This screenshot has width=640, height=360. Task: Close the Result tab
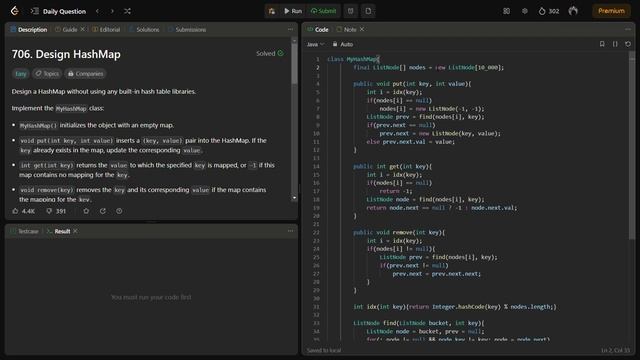coord(76,231)
